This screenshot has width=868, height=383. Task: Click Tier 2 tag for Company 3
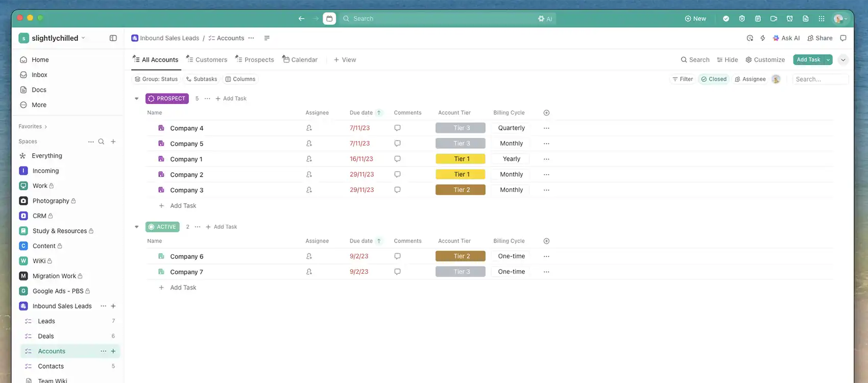461,190
